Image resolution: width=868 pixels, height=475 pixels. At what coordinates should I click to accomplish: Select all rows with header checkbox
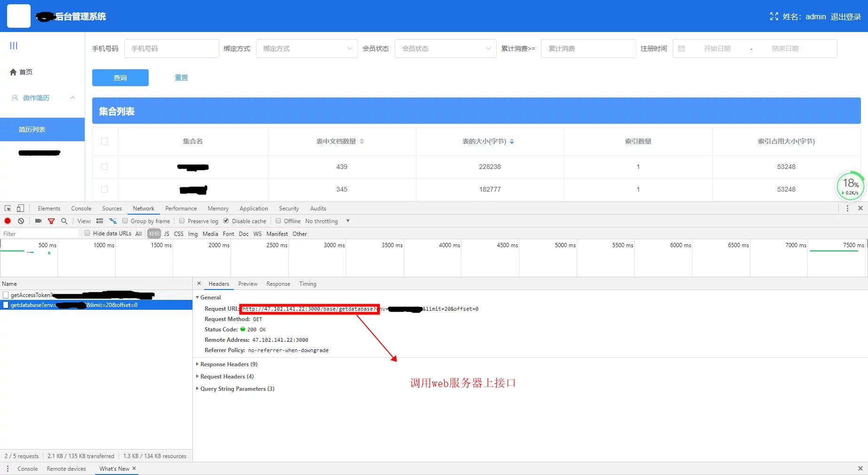pos(104,141)
